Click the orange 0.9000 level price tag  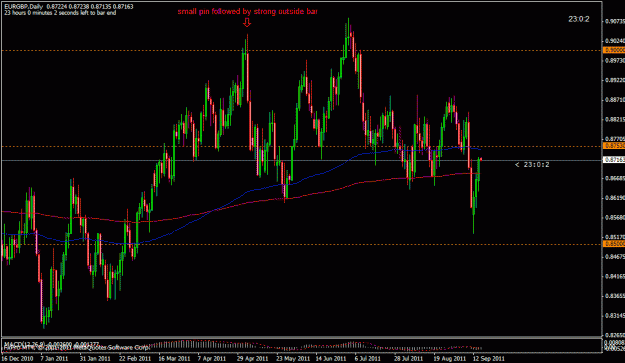coord(614,50)
